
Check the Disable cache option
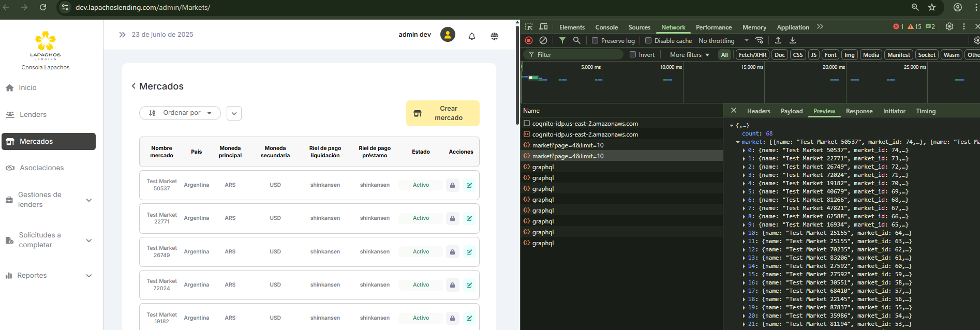[648, 40]
